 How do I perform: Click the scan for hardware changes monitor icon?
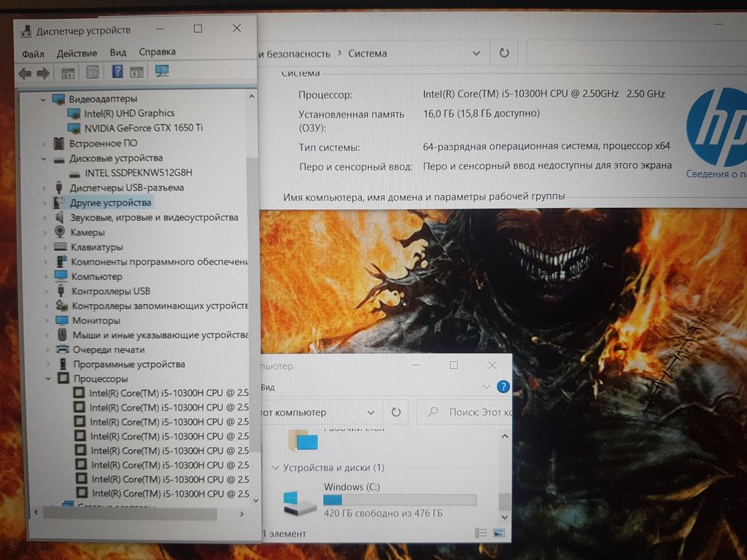pos(162,71)
